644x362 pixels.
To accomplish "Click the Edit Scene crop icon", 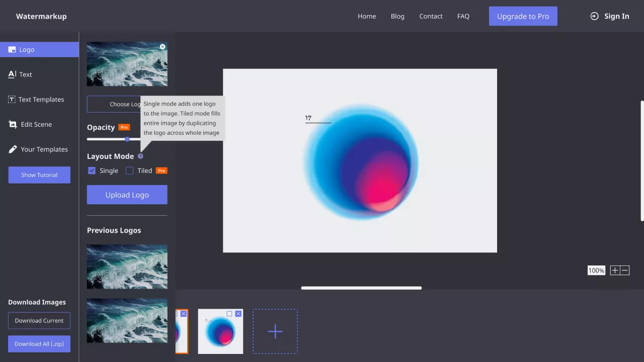I will (13, 124).
